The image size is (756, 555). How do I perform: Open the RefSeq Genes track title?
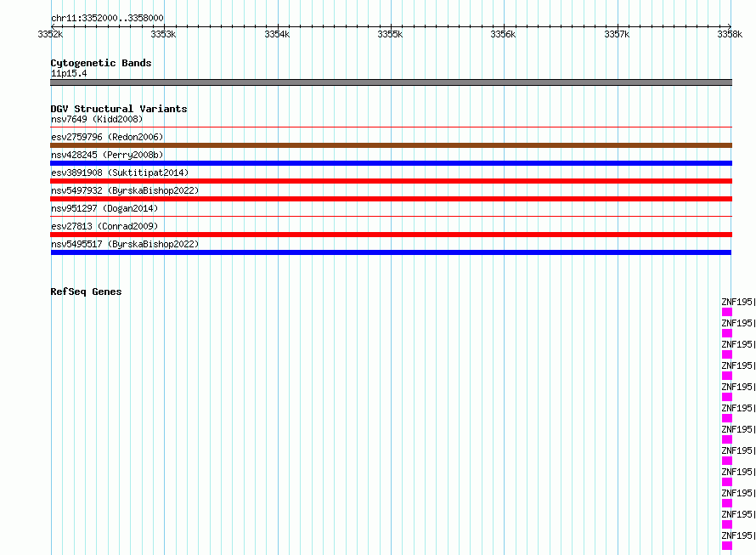click(x=86, y=292)
